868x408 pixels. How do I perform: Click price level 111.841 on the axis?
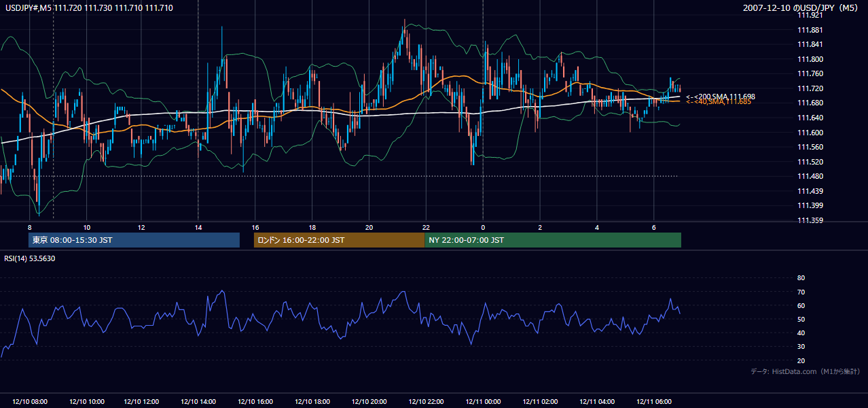pos(811,44)
